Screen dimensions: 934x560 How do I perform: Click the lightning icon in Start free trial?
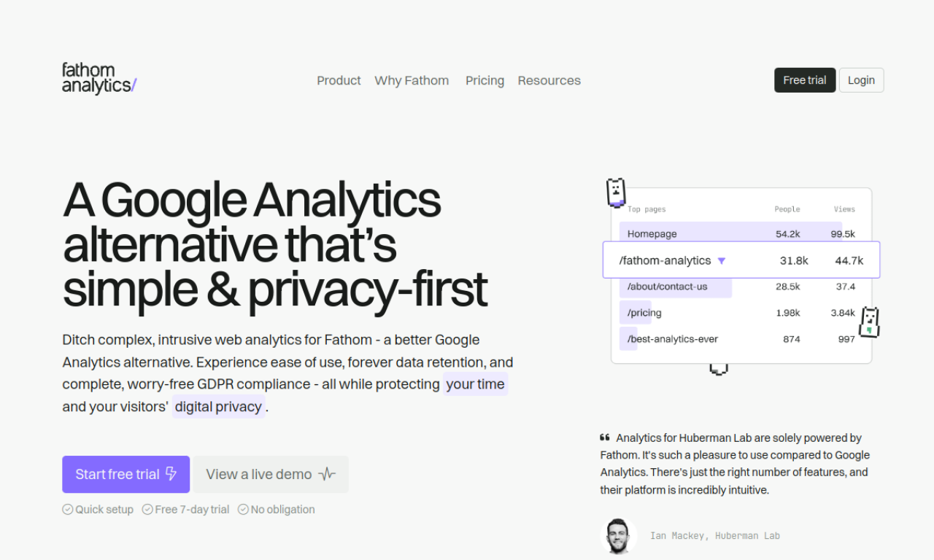coord(171,474)
